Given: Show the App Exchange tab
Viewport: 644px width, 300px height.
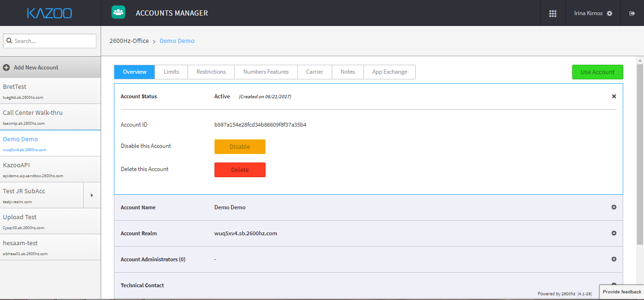Looking at the screenshot, I should 389,72.
